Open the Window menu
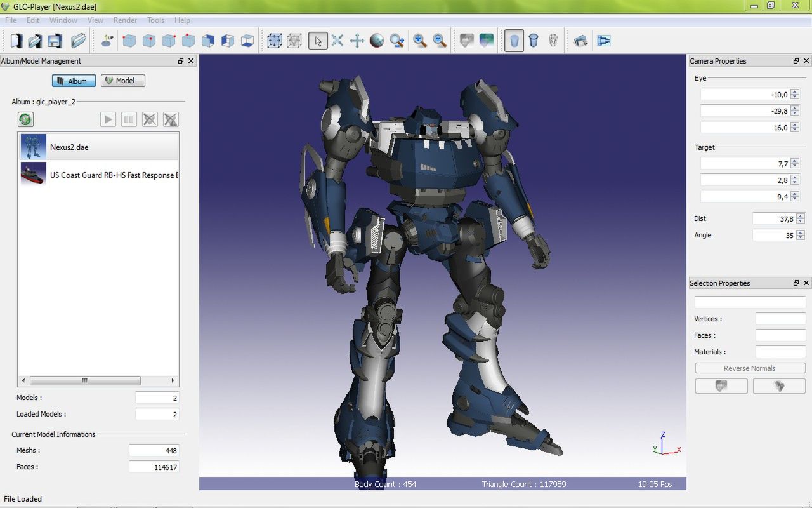Viewport: 812px width, 508px height. coord(63,20)
